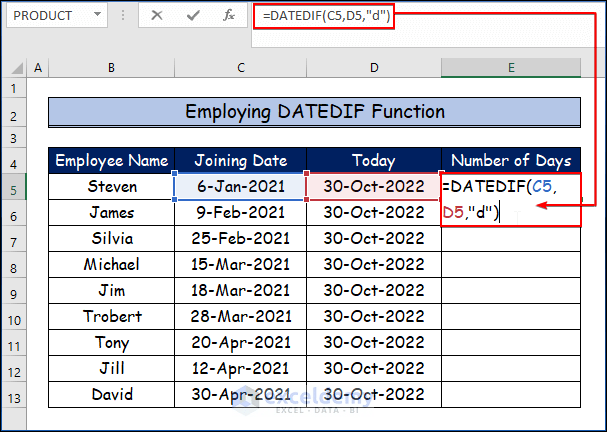This screenshot has width=607, height=432.
Task: Select column B header
Action: (111, 68)
